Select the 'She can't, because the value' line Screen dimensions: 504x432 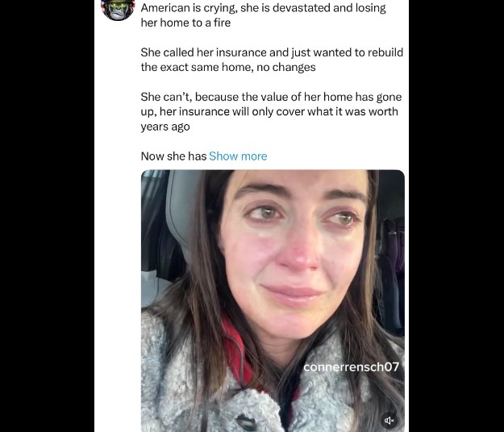[271, 97]
